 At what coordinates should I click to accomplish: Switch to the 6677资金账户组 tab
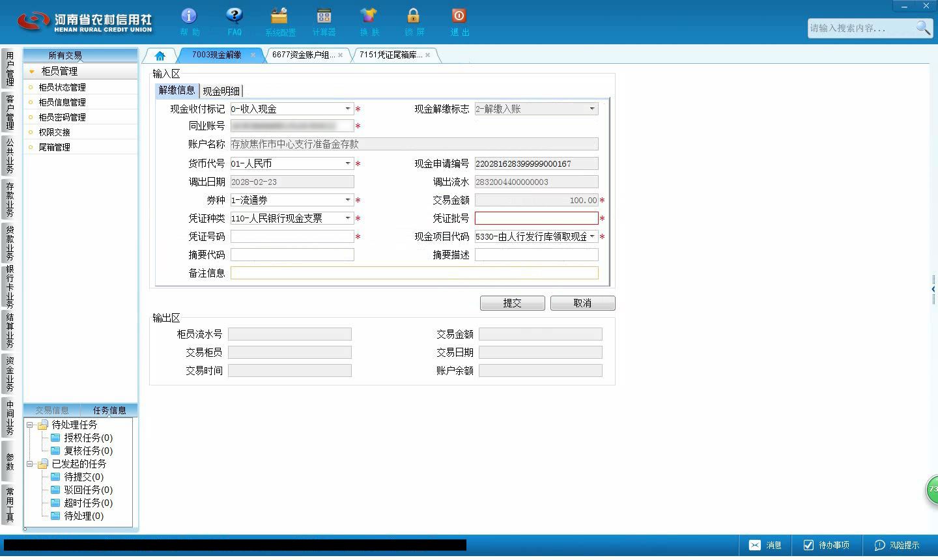304,55
